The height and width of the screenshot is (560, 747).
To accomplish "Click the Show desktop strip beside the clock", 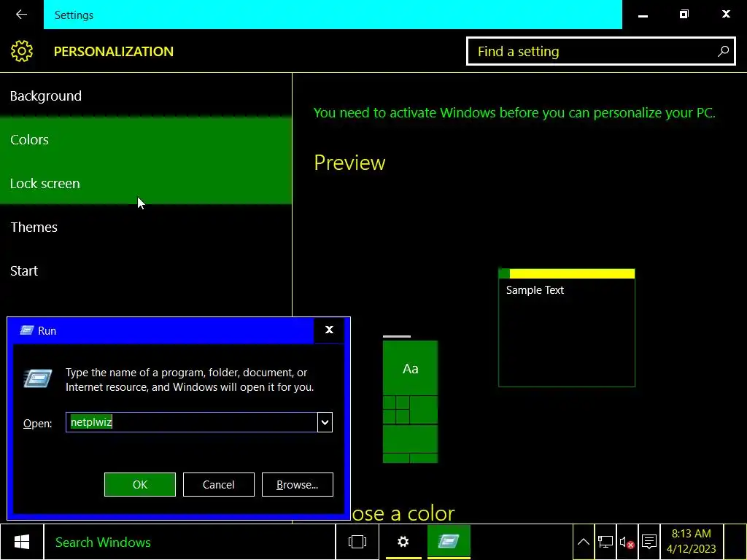I will pos(735,542).
